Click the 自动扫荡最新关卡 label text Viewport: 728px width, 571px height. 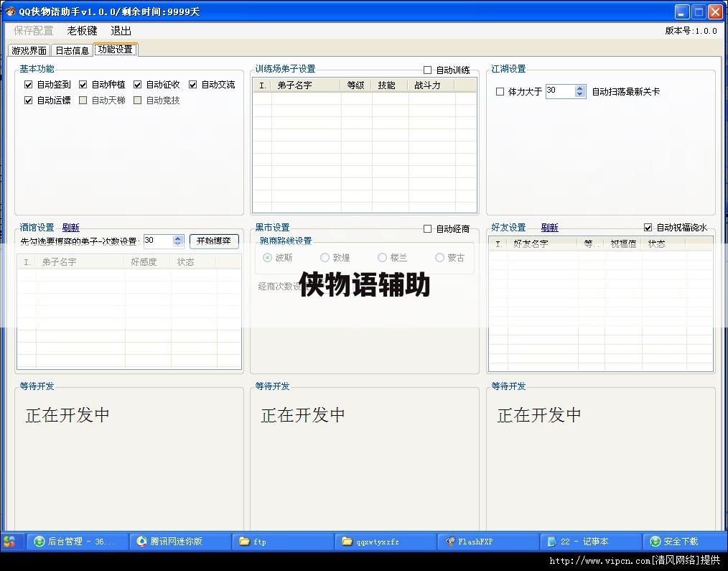(625, 91)
